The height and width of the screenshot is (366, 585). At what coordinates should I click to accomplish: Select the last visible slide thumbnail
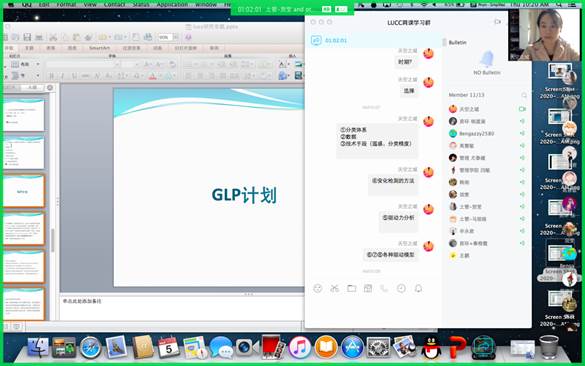(x=24, y=303)
